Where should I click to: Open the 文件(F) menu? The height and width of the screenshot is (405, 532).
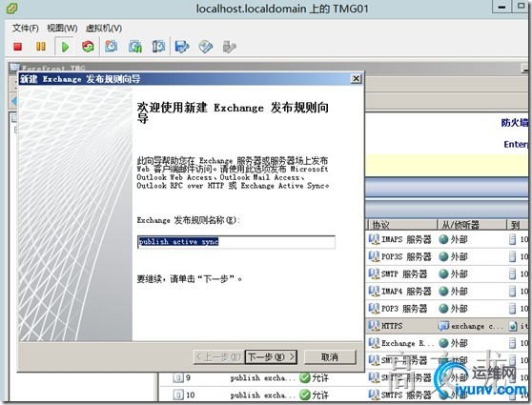coord(26,29)
